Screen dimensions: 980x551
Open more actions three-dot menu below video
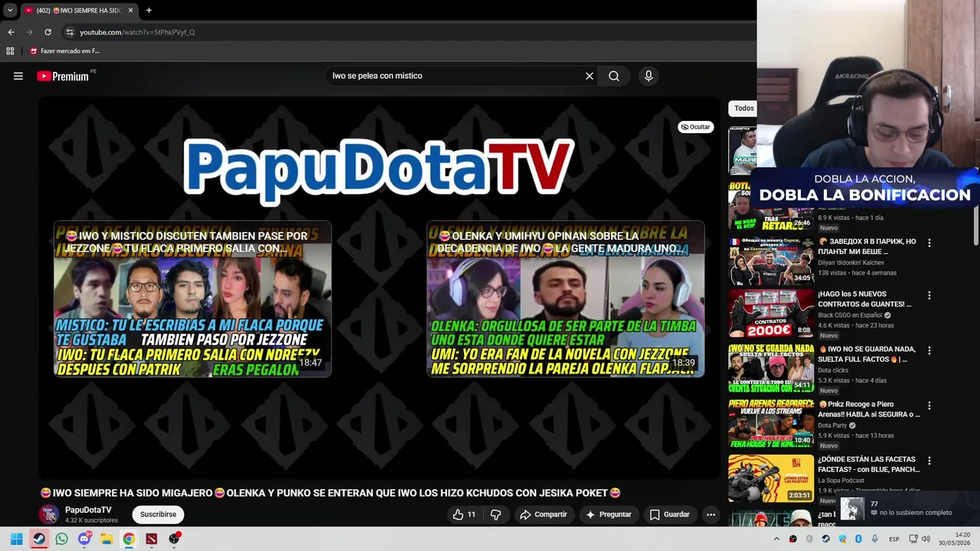710,514
